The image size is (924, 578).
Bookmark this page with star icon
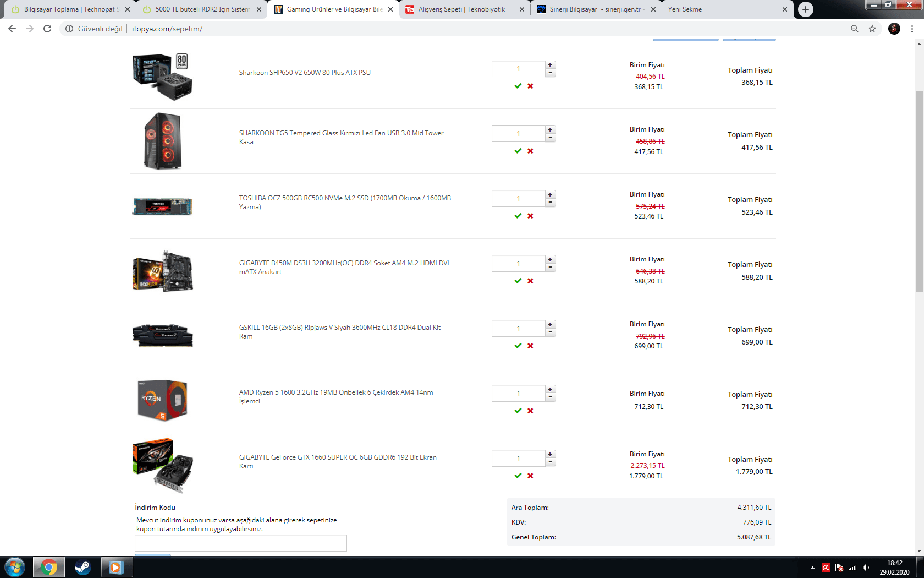pos(872,29)
